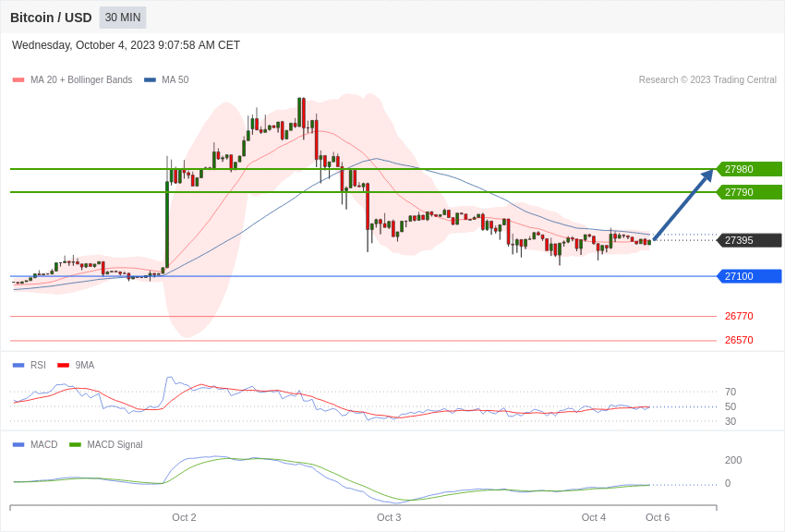Click the MA 50 blue legend swatch
Image resolution: width=785 pixels, height=532 pixels.
(x=150, y=79)
